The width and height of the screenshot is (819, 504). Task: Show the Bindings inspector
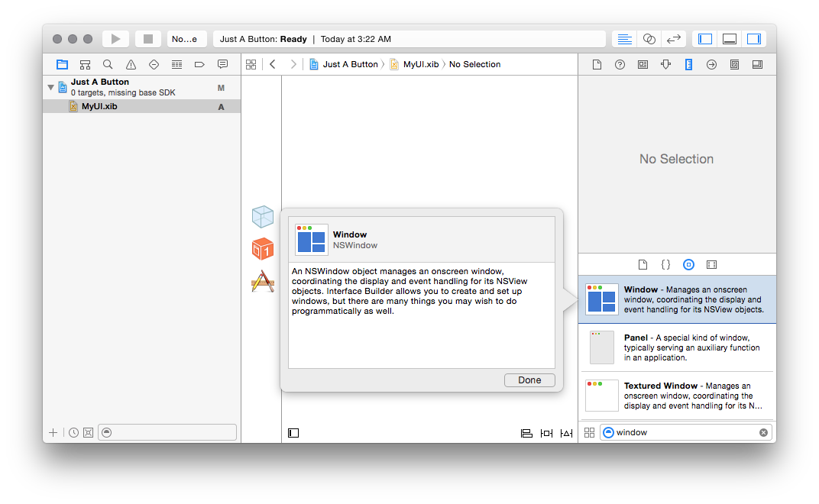(734, 64)
